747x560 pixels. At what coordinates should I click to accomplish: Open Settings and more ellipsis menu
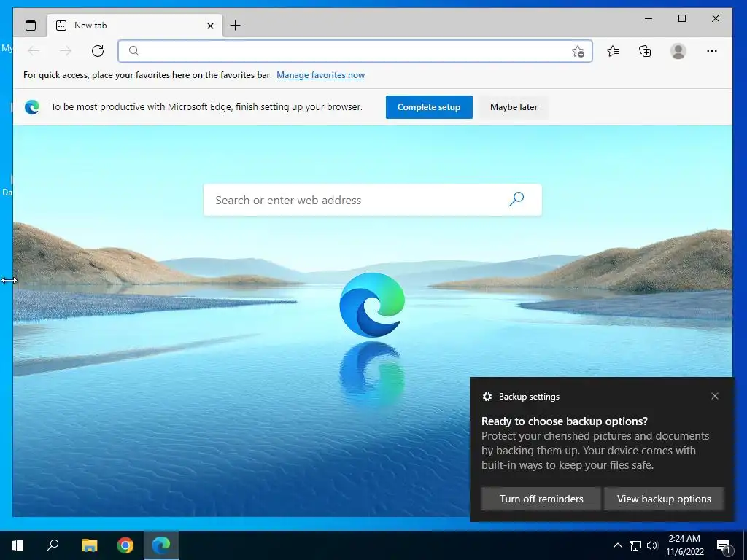pos(712,51)
